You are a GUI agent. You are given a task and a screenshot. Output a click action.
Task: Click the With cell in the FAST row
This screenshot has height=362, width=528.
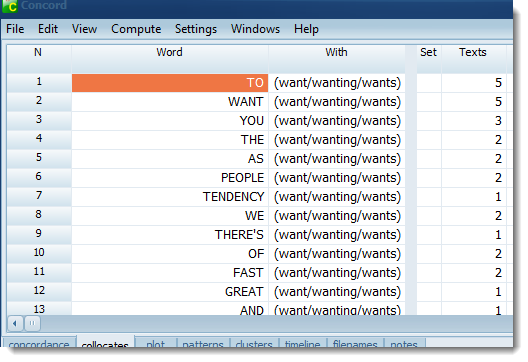[337, 273]
